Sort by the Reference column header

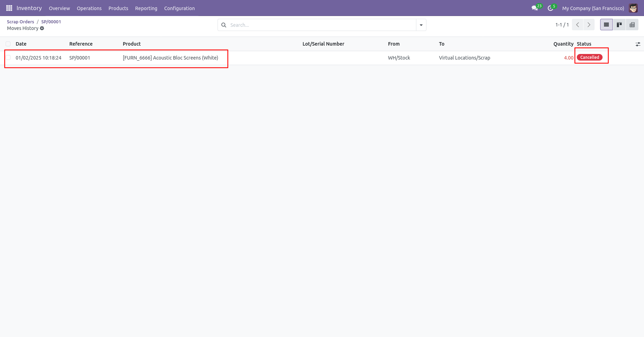[x=81, y=44]
